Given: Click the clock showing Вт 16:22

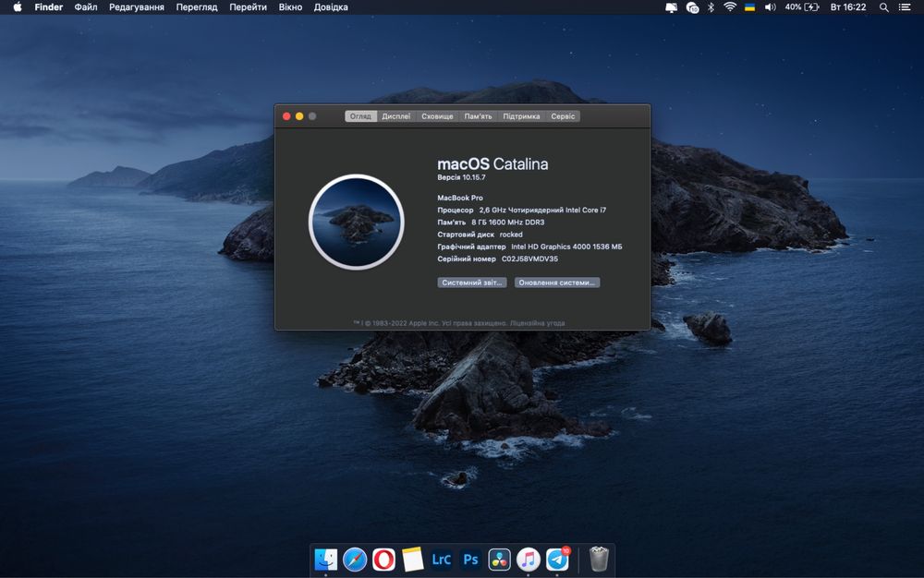Looking at the screenshot, I should tap(848, 7).
